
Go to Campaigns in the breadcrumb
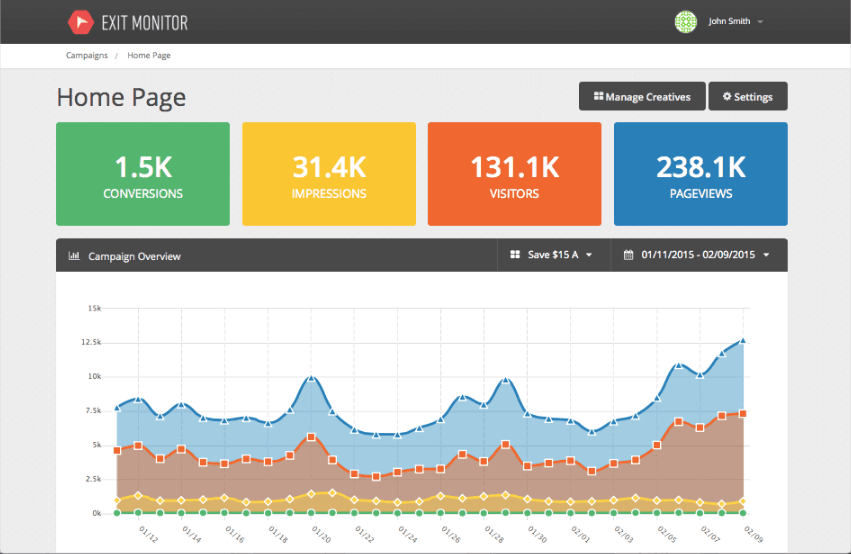click(x=87, y=56)
